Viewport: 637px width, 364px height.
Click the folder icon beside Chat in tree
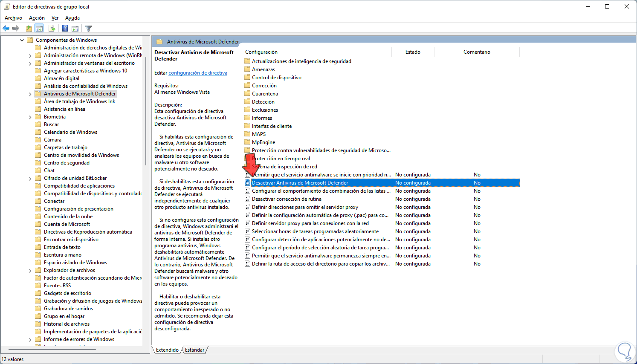(38, 170)
